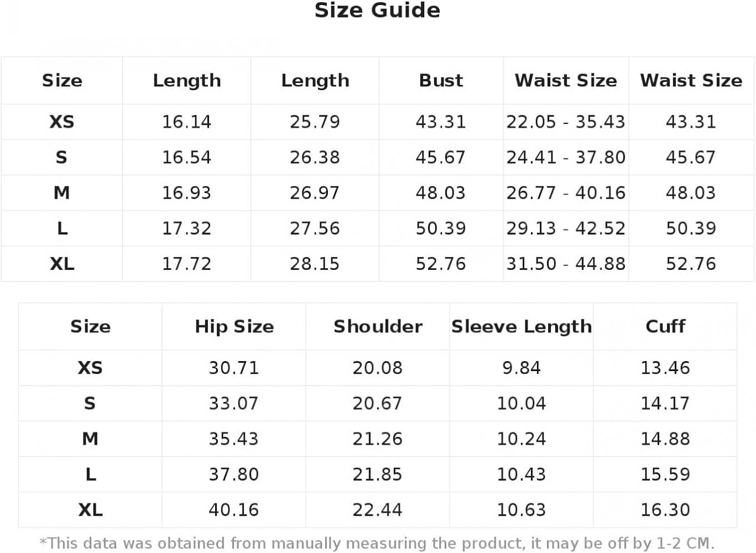Click the Size Guide title

click(377, 11)
